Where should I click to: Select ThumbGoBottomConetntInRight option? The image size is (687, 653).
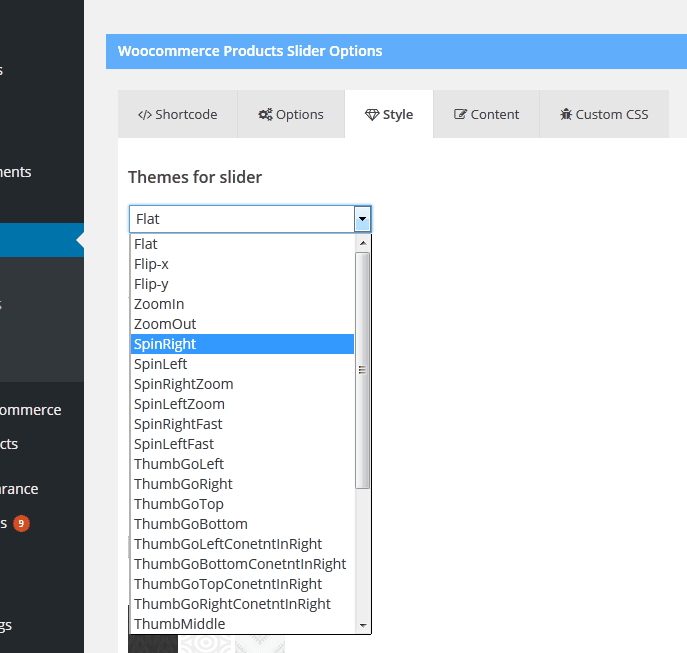pos(242,564)
